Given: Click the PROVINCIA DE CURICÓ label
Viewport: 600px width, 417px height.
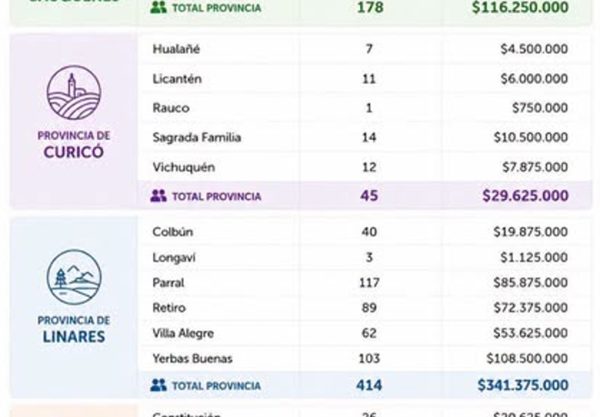Looking at the screenshot, I should (74, 145).
